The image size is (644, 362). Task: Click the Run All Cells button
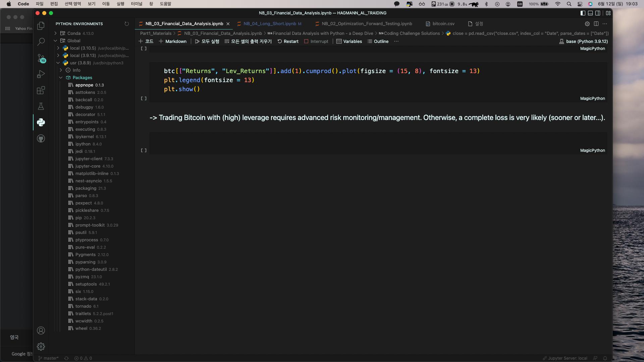coord(206,41)
